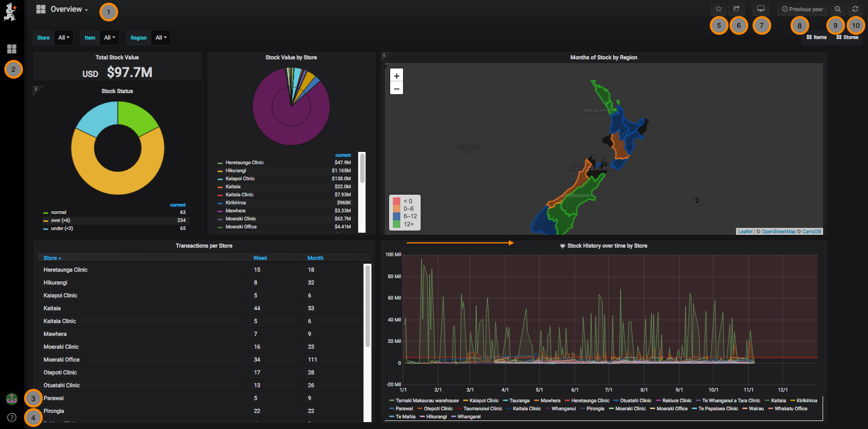The height and width of the screenshot is (429, 868).
Task: Click the Transactions per Store table scrollbar
Action: click(x=367, y=305)
